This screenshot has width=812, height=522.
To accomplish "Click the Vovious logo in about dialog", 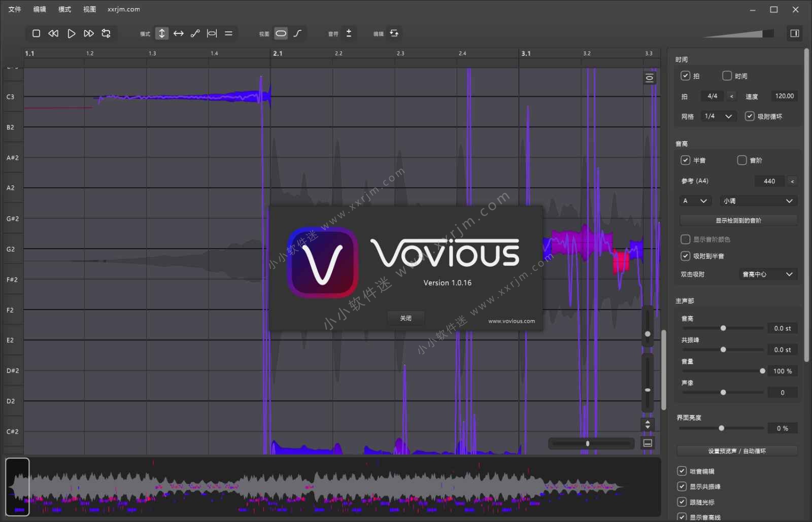I will pyautogui.click(x=323, y=262).
